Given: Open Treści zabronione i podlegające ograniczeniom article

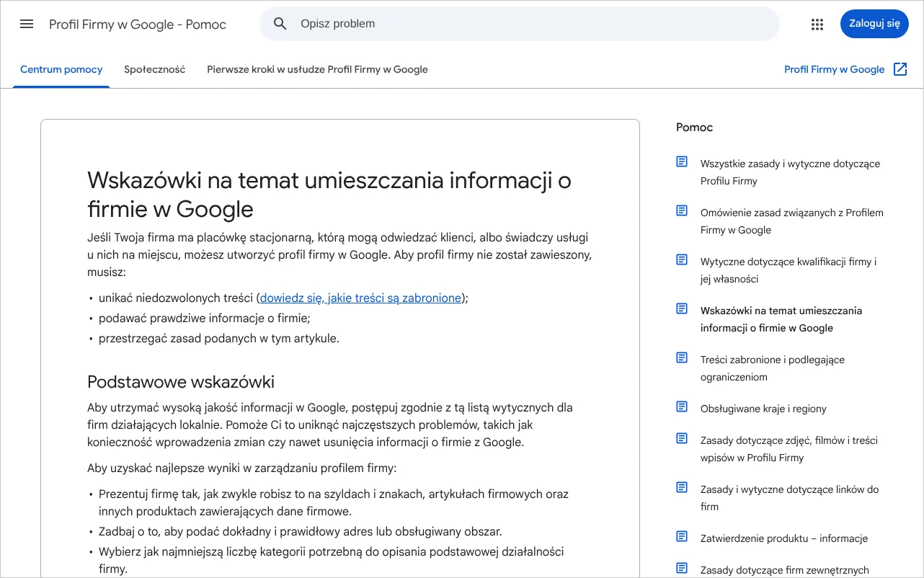Looking at the screenshot, I should pyautogui.click(x=773, y=368).
